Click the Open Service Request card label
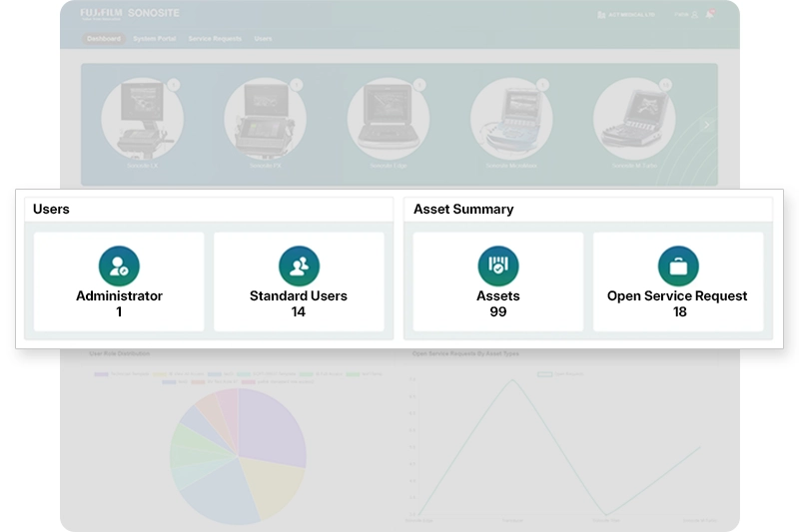Viewport: 799px width, 532px height. [677, 295]
